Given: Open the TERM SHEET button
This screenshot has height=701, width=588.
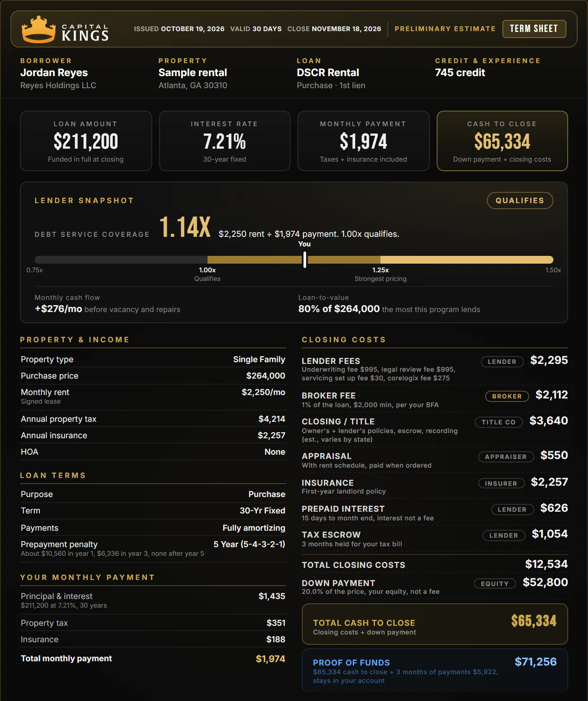Looking at the screenshot, I should point(534,29).
